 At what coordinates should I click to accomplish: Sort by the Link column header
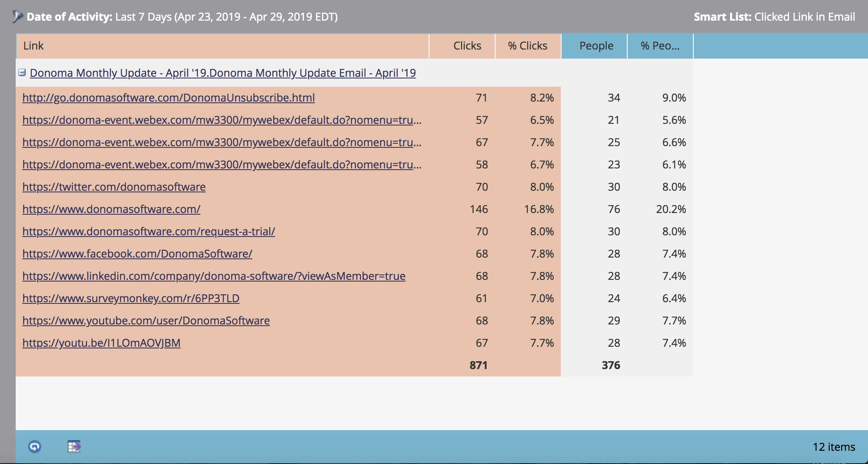[x=33, y=46]
